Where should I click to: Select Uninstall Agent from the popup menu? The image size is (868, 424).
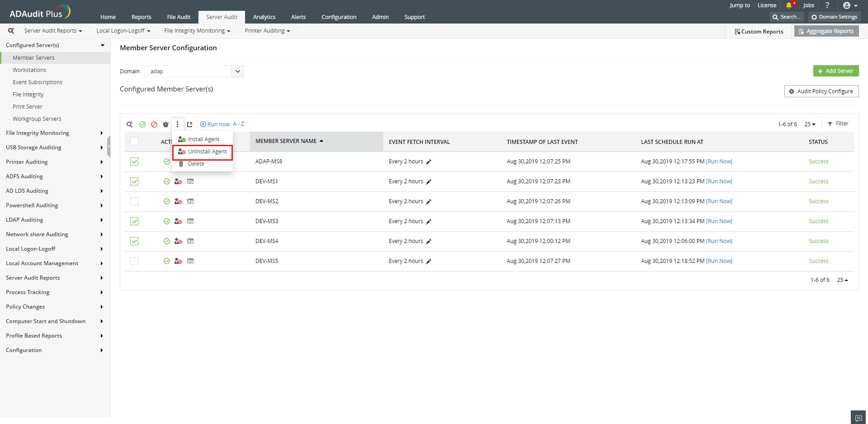[x=207, y=152]
